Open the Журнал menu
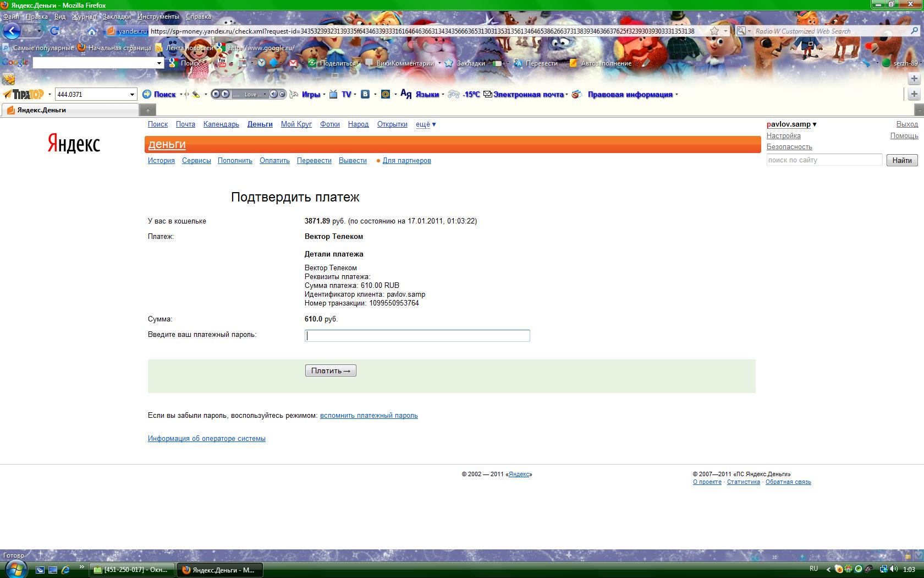924x578 pixels. coord(84,17)
